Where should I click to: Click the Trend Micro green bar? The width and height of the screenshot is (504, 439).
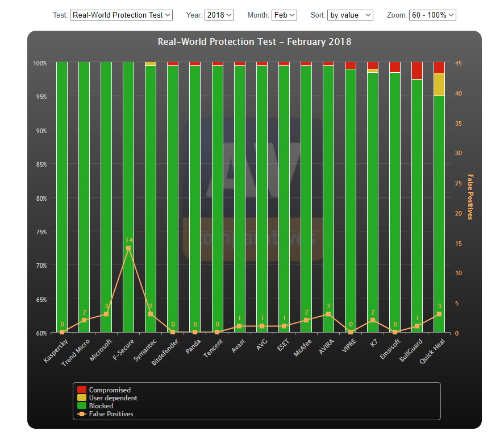84,197
